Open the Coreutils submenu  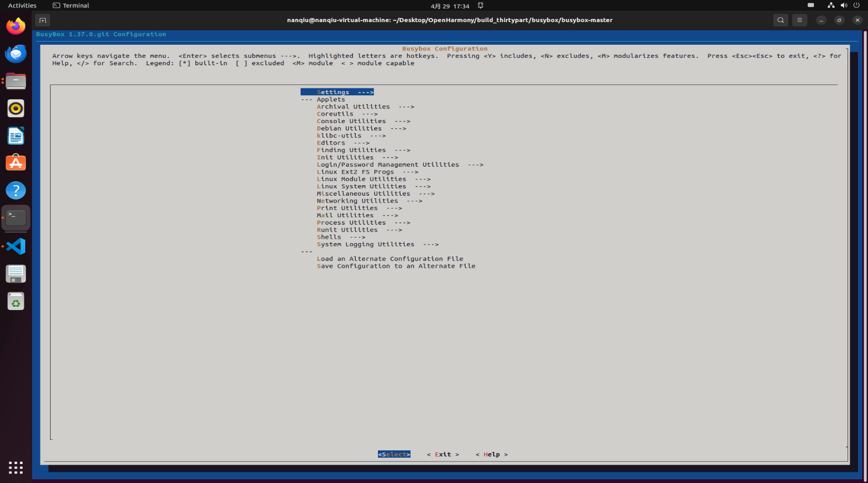tap(347, 114)
